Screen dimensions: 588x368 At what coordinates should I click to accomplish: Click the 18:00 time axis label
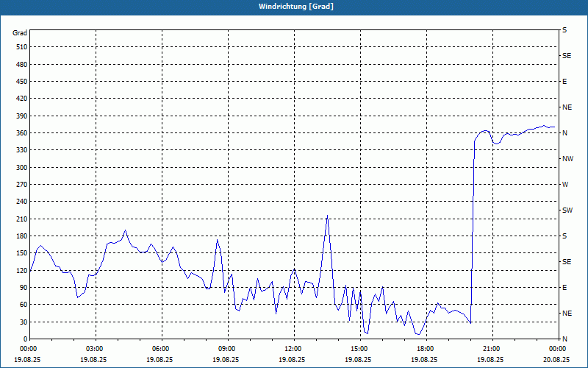425,348
